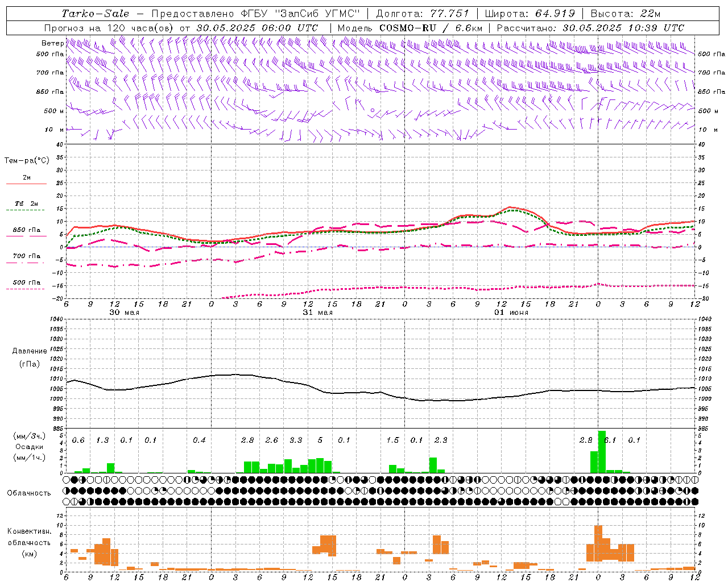
Task: Click the 01 июня date label
Action: point(511,313)
